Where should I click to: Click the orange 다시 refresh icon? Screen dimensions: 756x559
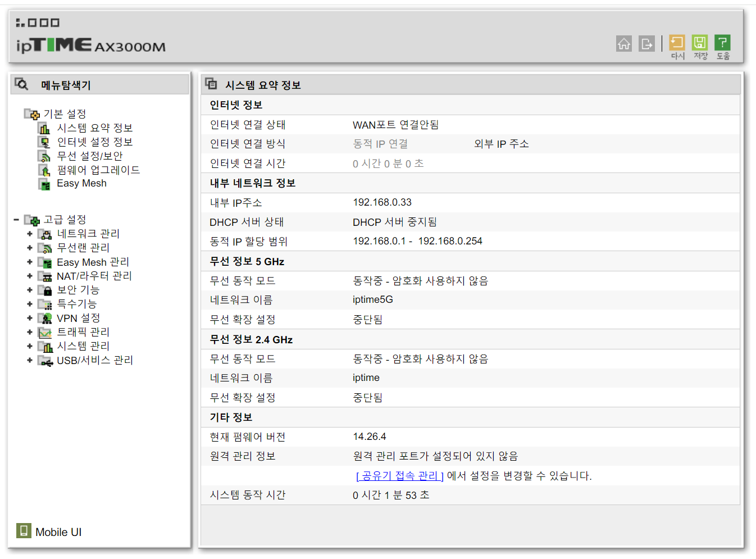(677, 43)
